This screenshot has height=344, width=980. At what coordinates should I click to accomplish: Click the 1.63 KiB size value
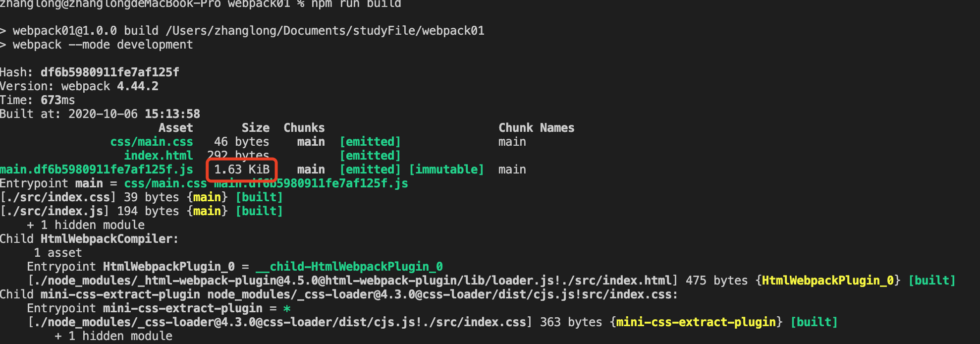pyautogui.click(x=242, y=170)
